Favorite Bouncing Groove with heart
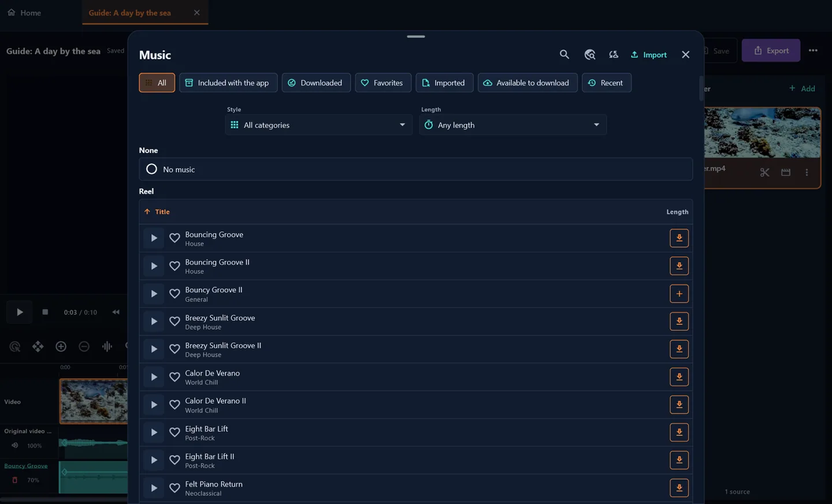Viewport: 832px width, 504px height. click(174, 238)
